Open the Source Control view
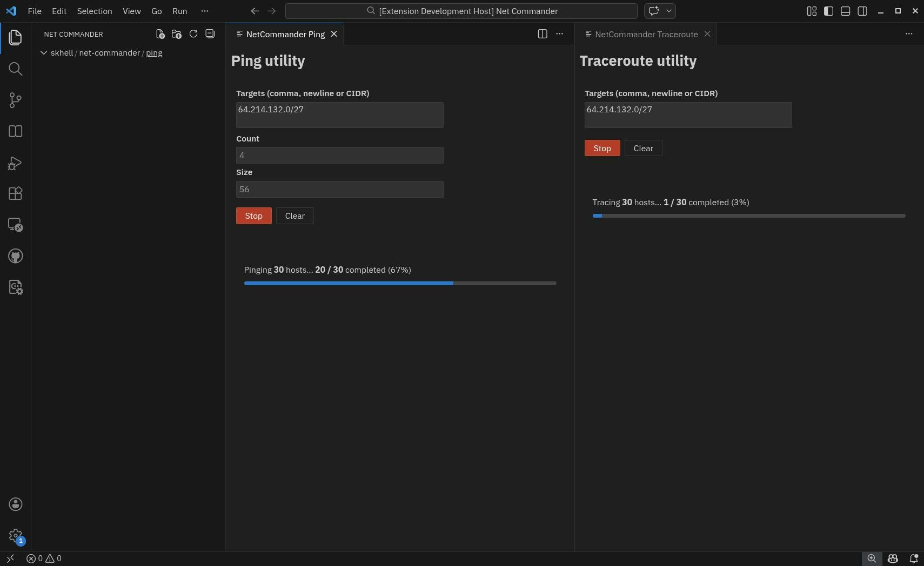 pyautogui.click(x=15, y=100)
